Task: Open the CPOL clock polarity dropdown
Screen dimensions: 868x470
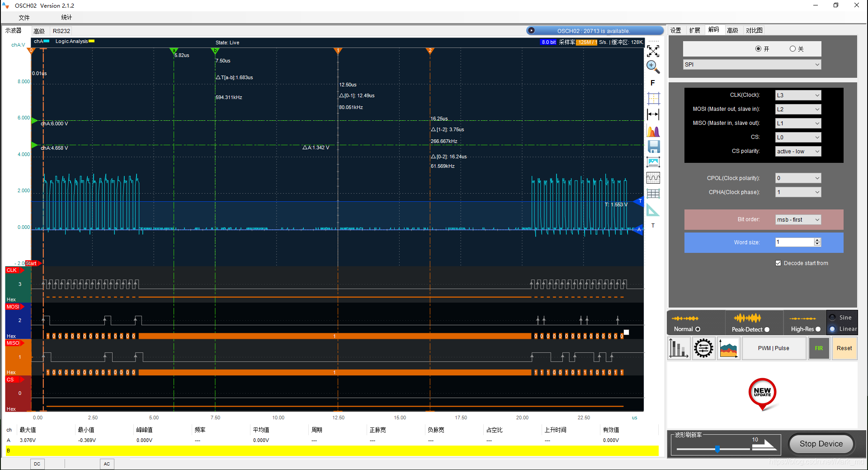Action: tap(798, 178)
